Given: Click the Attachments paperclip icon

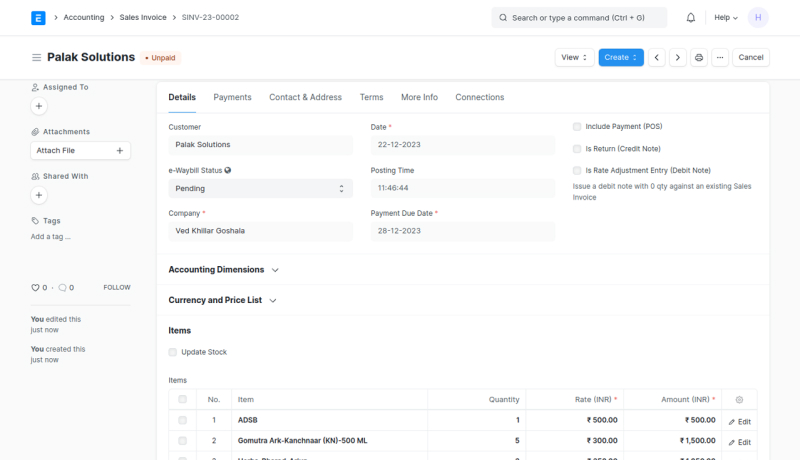Looking at the screenshot, I should tap(35, 132).
